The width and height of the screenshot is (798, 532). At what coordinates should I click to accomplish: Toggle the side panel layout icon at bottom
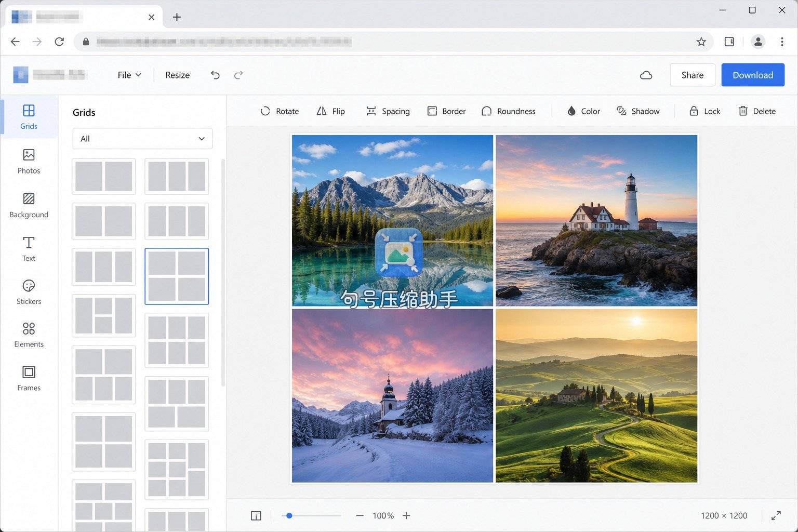click(x=256, y=516)
